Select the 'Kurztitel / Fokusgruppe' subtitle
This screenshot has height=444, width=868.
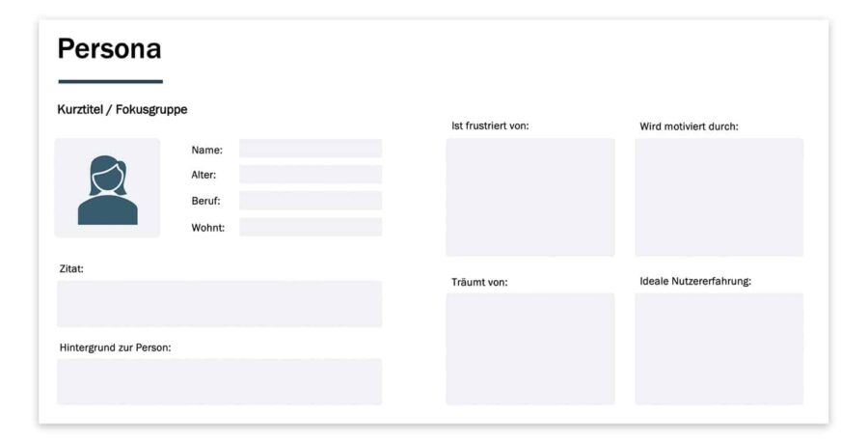point(122,110)
